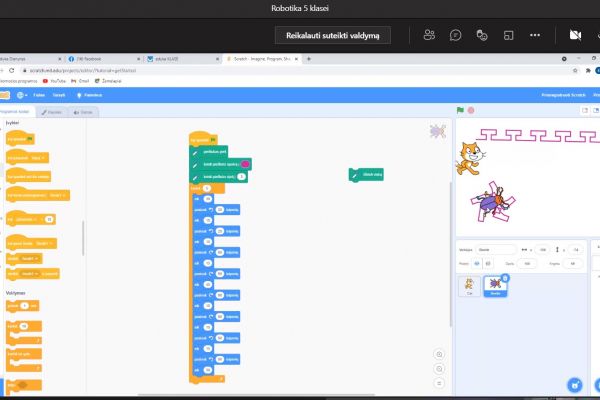
Task: Click the repeat count value in script
Action: 207,188
